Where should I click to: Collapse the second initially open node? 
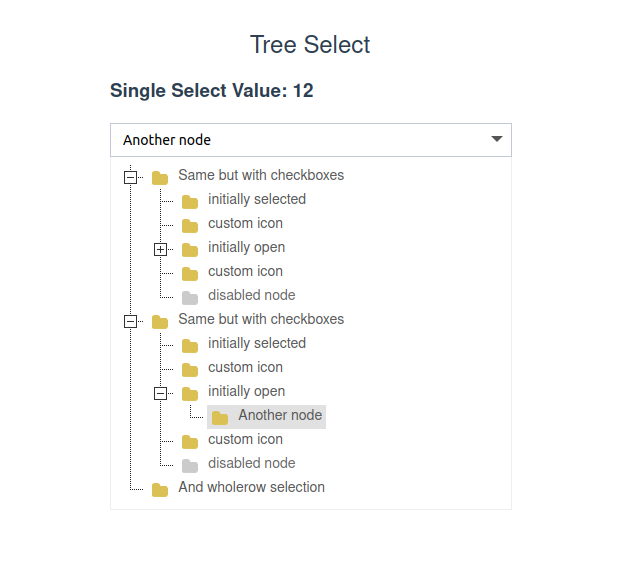coord(160,393)
